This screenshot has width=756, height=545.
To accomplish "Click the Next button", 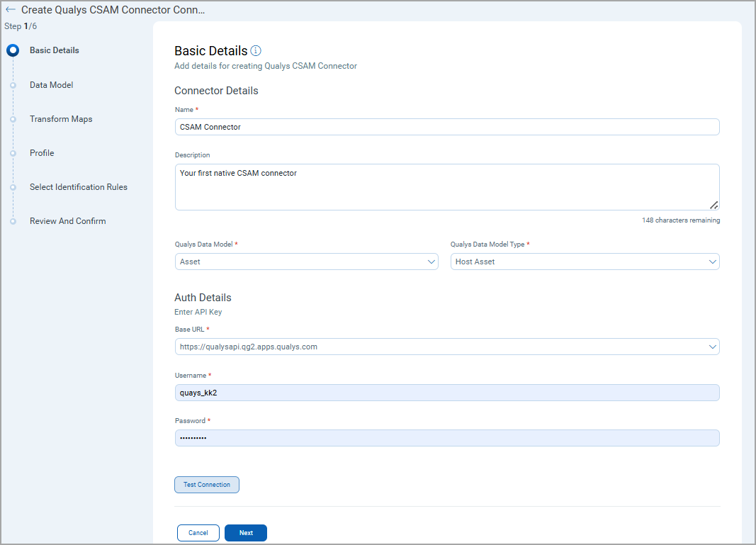I will coord(246,533).
